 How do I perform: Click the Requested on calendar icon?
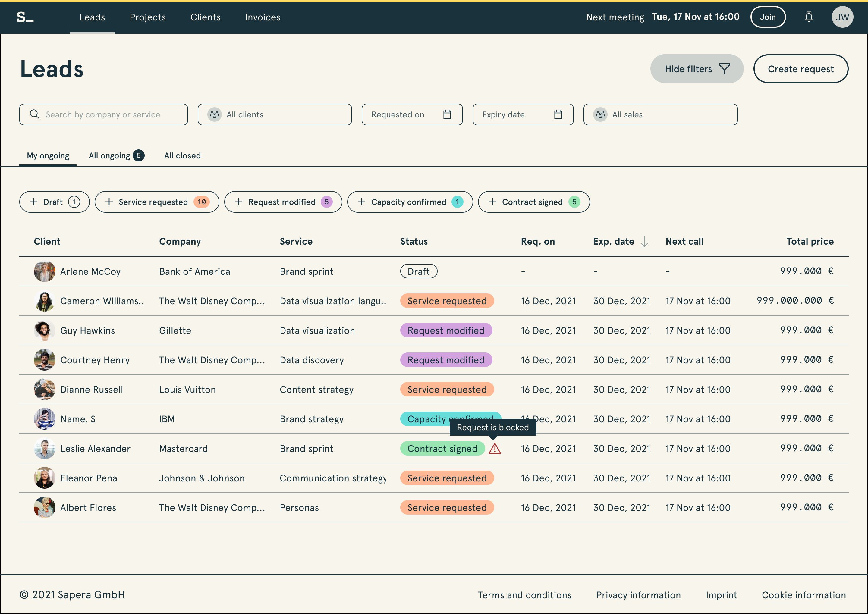click(x=447, y=114)
